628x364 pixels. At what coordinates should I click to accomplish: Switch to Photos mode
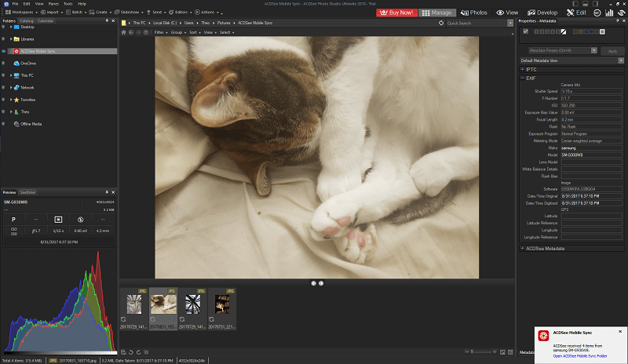(474, 13)
